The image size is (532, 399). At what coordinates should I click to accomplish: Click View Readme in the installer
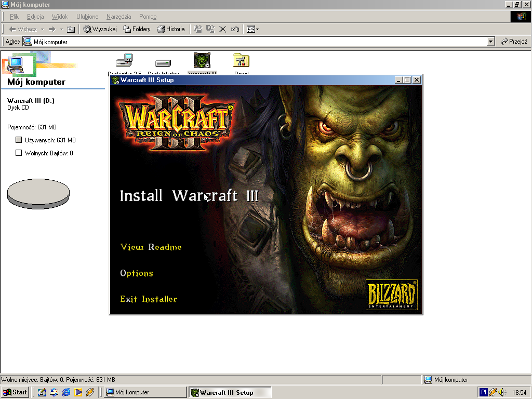151,247
